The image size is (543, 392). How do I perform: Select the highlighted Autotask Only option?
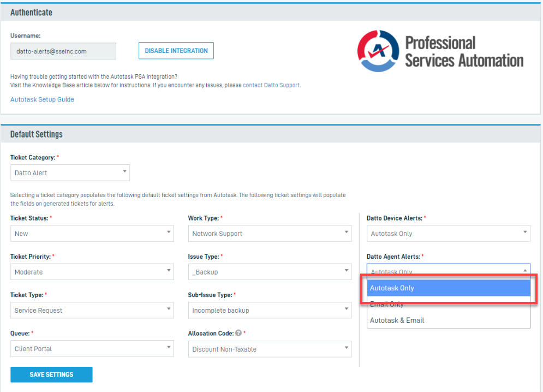(449, 288)
